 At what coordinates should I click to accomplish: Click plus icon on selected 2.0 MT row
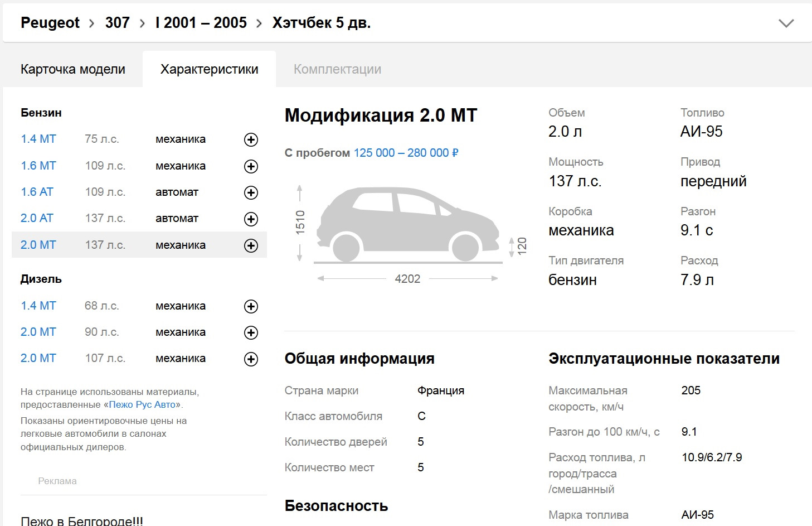[x=251, y=245]
